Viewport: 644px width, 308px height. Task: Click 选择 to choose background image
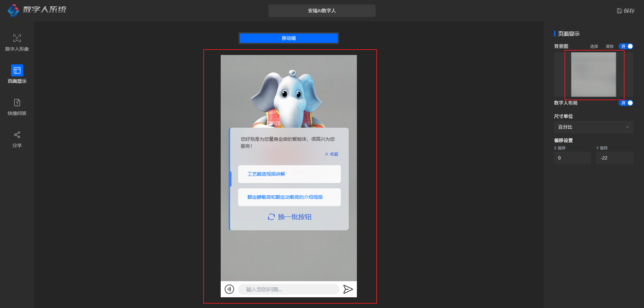pyautogui.click(x=594, y=47)
